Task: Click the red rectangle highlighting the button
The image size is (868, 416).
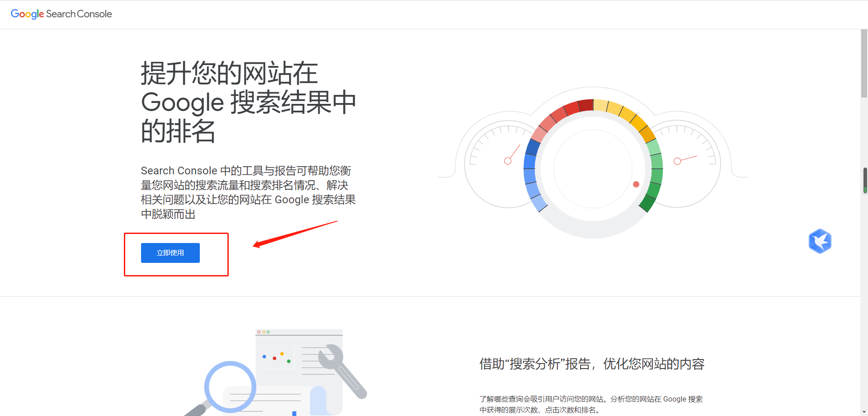Action: tap(176, 234)
